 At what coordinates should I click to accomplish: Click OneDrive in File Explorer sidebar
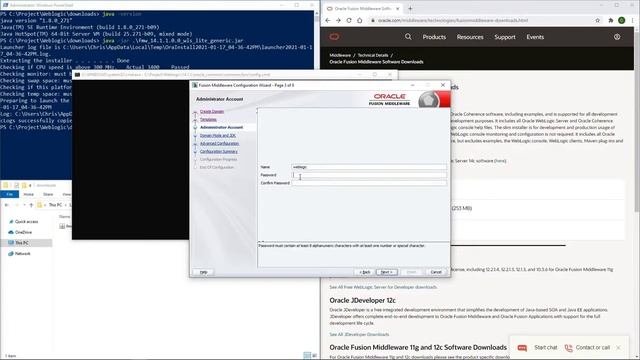point(23,232)
